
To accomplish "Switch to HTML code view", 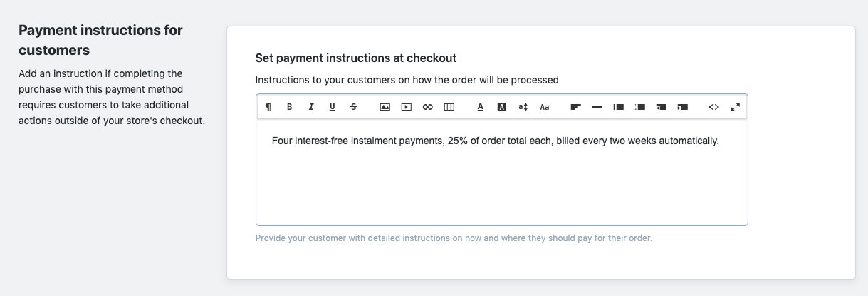I will point(714,107).
